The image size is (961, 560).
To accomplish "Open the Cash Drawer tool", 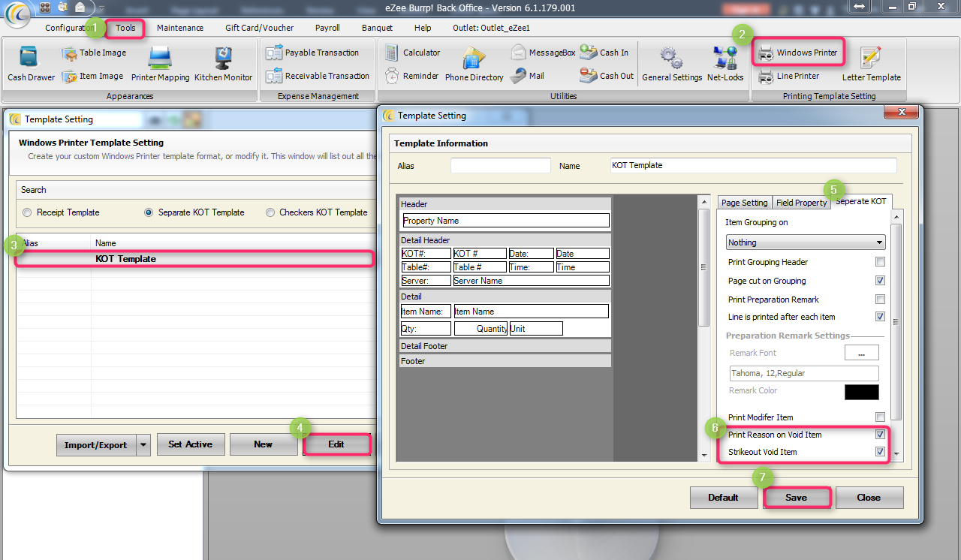I will click(x=31, y=64).
